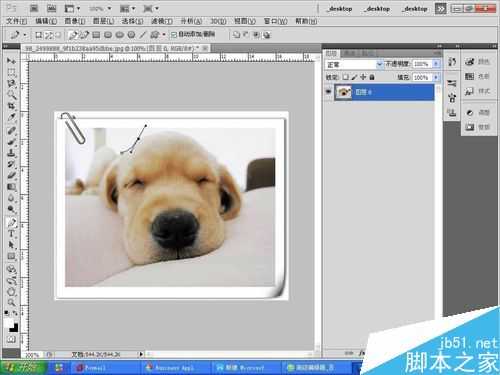Open the 编辑 menu

click(x=46, y=21)
